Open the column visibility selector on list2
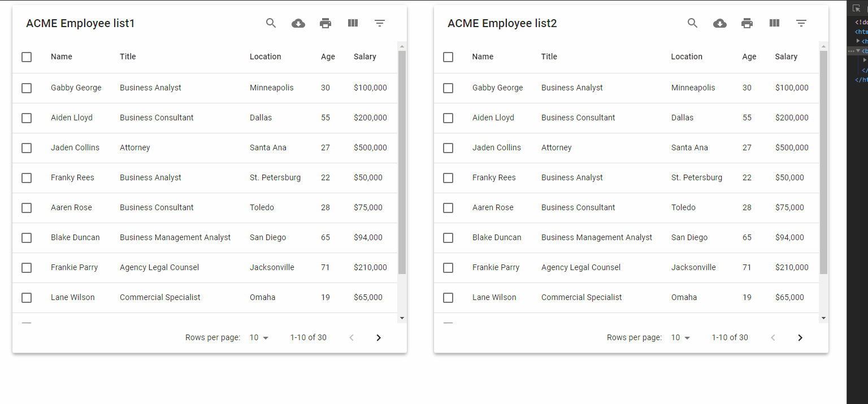Screen dimensions: 868x404 (774, 23)
